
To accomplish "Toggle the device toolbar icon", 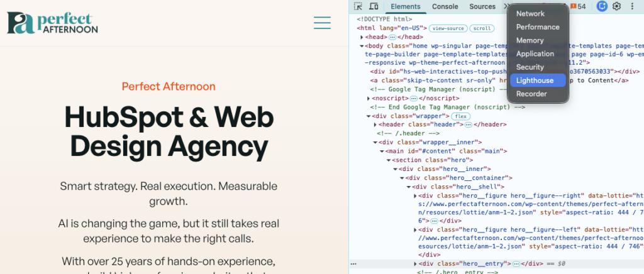I will 374,6.
